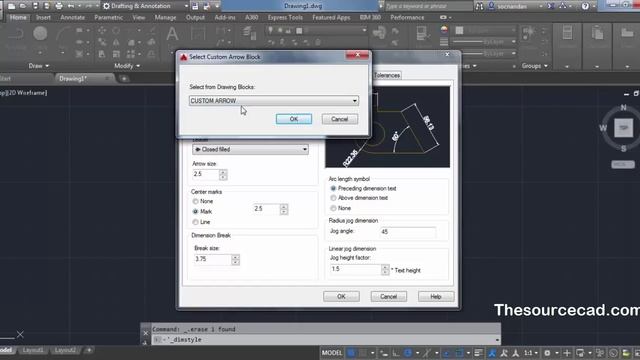Screen dimensions: 640x360
Task: Choose Preceding dimension text for arc length symbol
Action: click(363, 188)
